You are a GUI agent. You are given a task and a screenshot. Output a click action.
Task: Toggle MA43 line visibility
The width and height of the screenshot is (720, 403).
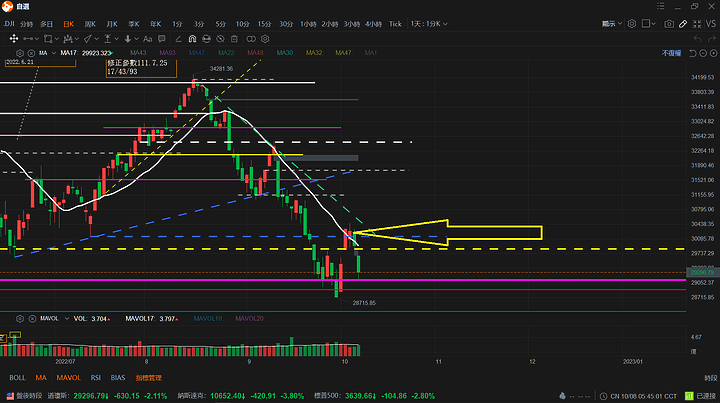pos(138,53)
